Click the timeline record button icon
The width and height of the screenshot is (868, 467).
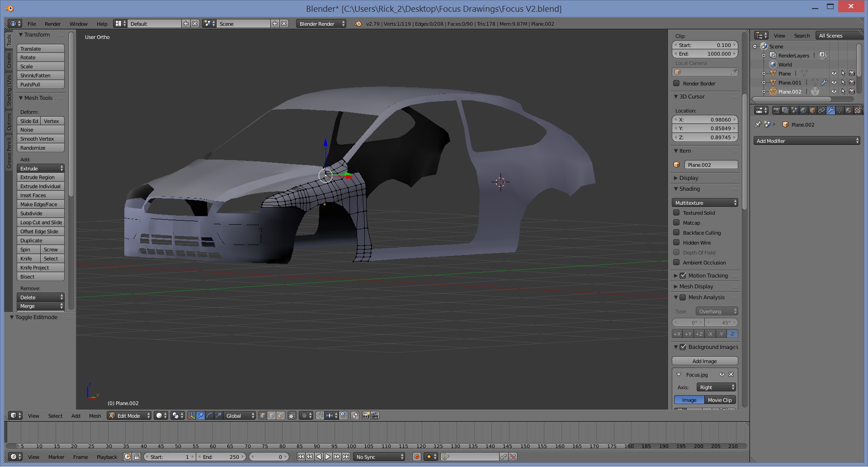click(x=417, y=457)
